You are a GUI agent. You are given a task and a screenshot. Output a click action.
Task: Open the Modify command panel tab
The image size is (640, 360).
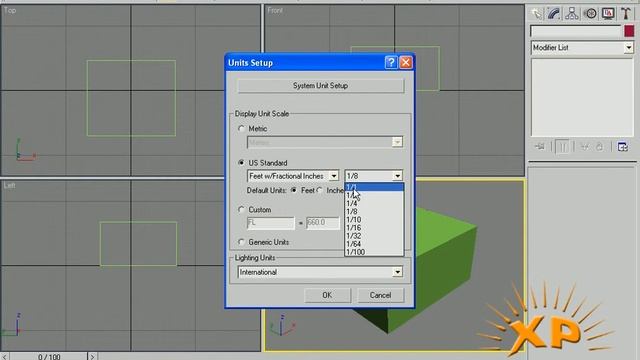click(x=554, y=13)
